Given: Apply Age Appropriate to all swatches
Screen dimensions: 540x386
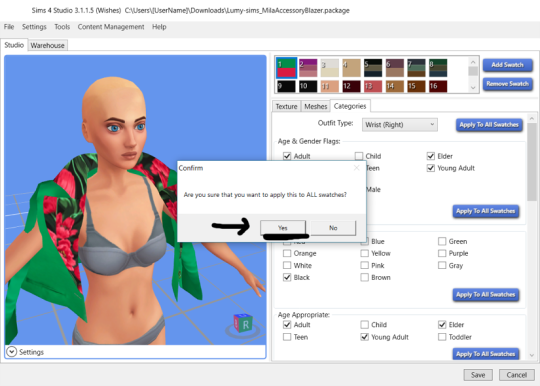Looking at the screenshot, I should click(x=486, y=354).
